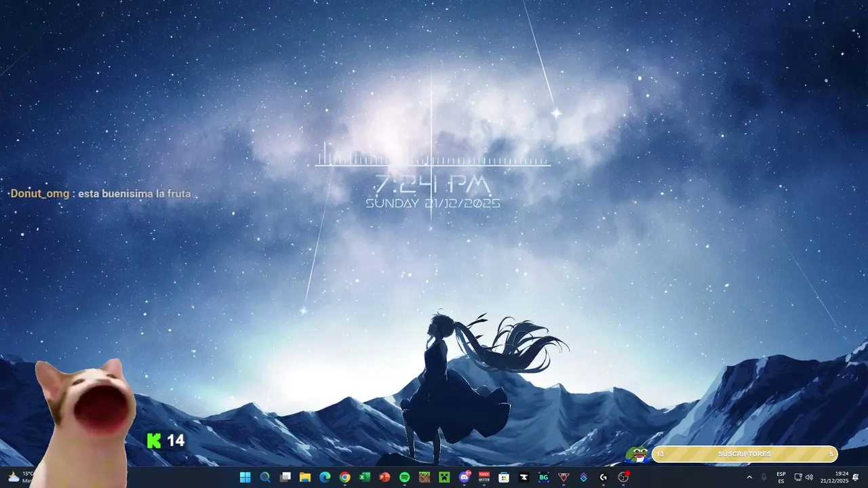Viewport: 868px width, 488px height.
Task: Open the purple diamond app icon
Action: pos(583,477)
